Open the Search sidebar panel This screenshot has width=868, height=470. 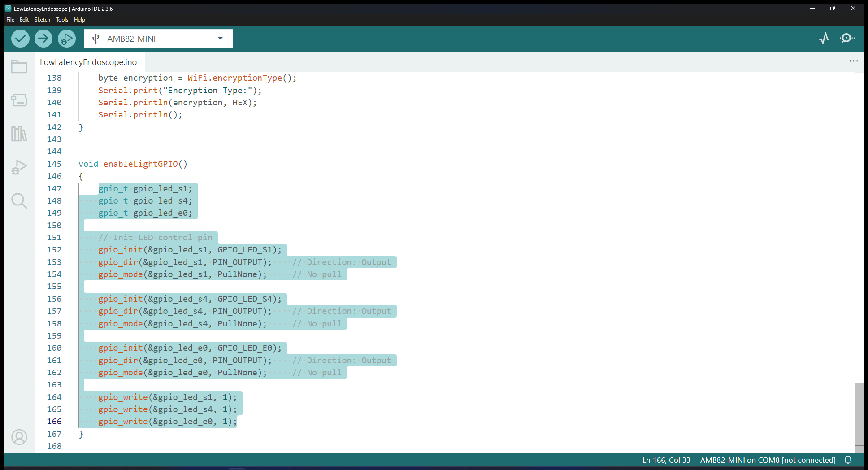click(x=19, y=201)
